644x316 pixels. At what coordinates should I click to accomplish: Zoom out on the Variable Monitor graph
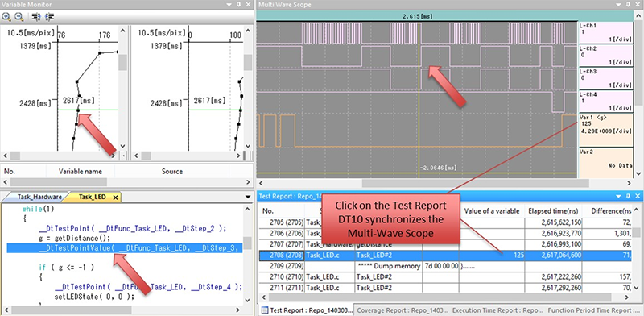click(19, 17)
